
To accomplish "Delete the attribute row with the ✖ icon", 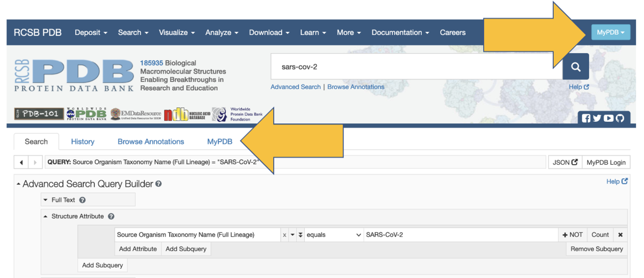I will [620, 235].
